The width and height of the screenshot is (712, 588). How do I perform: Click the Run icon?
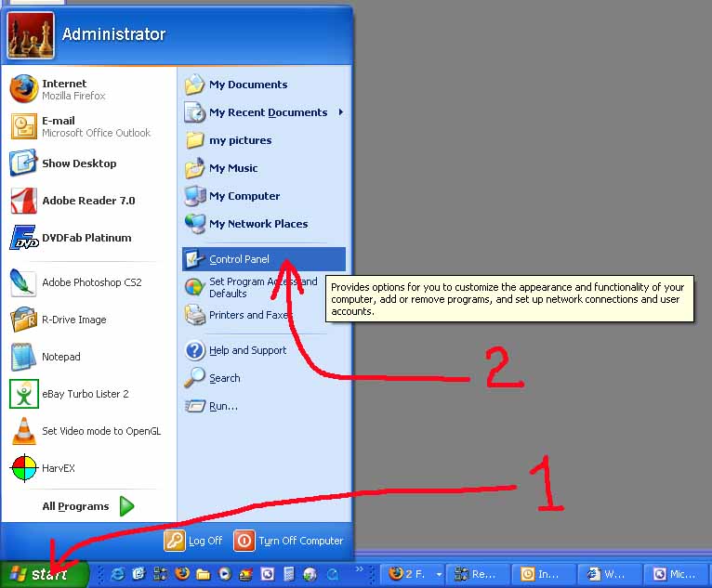(x=195, y=406)
